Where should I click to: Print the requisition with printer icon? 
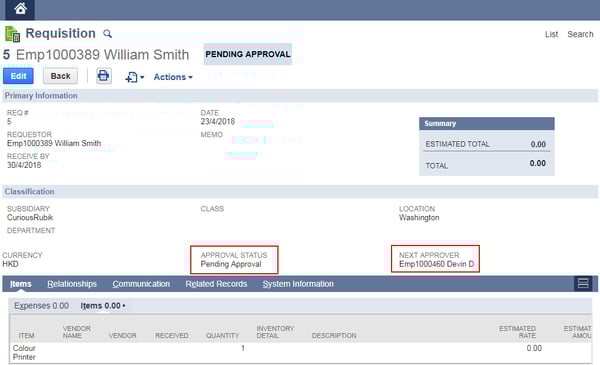coord(103,76)
